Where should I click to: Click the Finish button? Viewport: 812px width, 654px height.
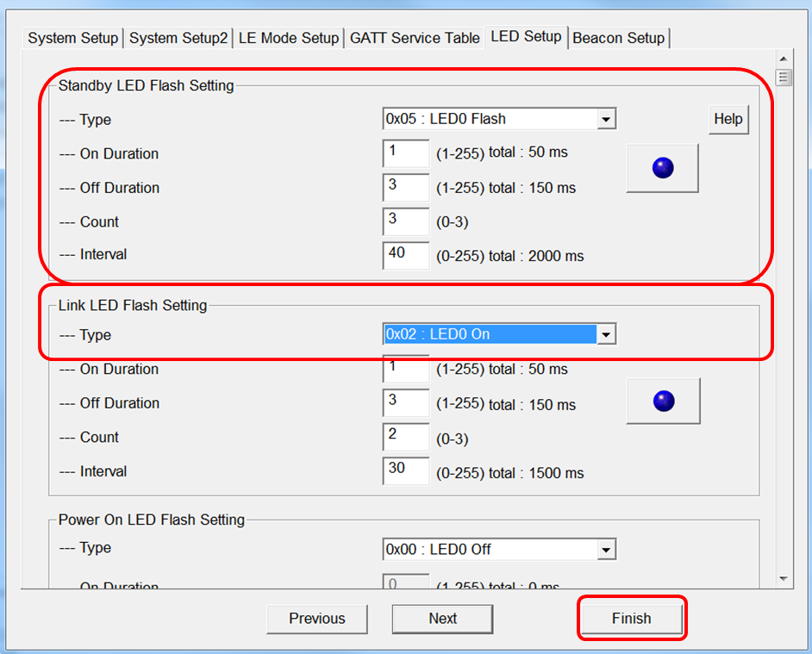(x=631, y=618)
